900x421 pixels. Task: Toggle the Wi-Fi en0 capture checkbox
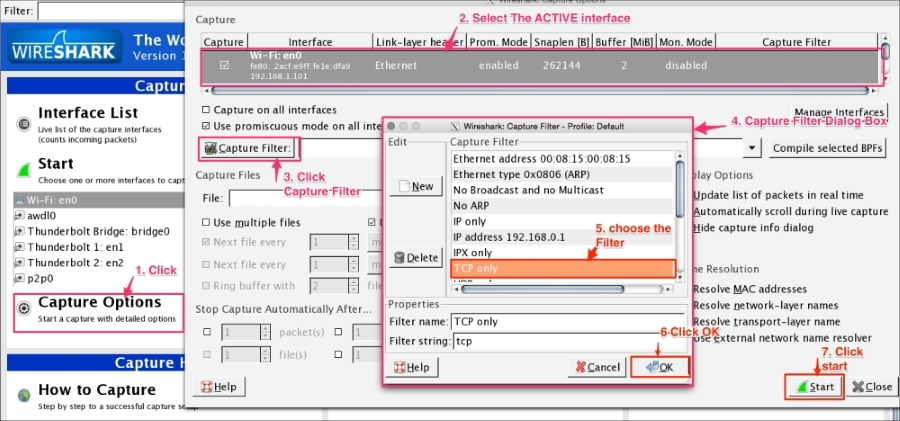coord(224,65)
